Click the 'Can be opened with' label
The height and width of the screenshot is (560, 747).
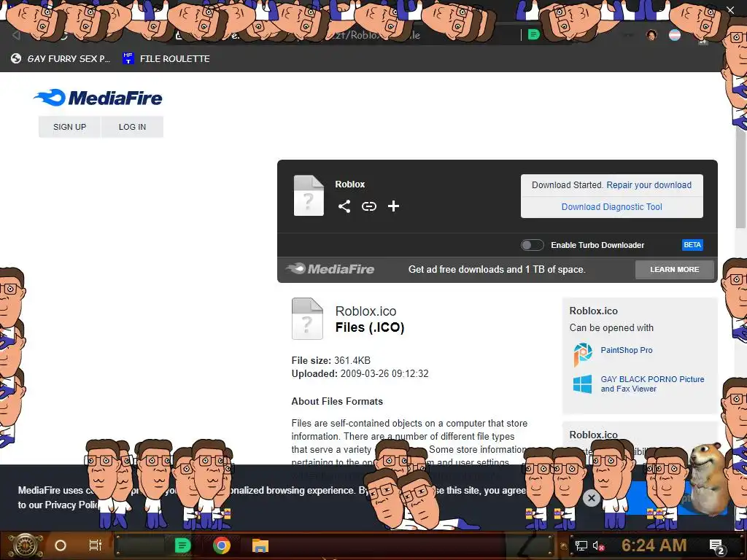click(611, 327)
